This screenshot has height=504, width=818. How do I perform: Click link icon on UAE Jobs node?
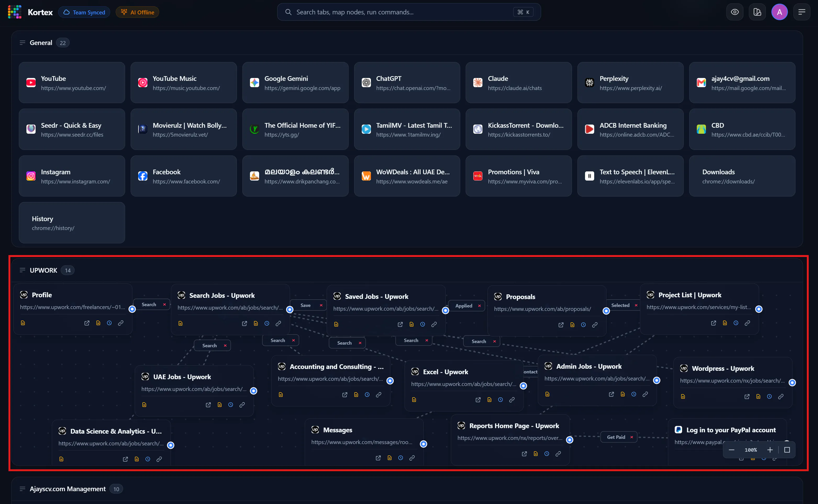242,405
